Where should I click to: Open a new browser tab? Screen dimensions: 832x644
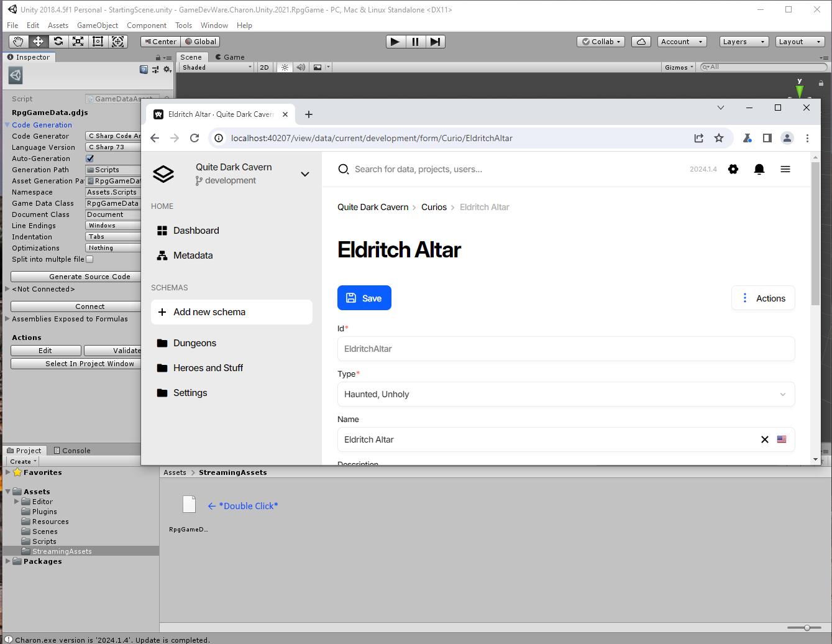pos(309,114)
